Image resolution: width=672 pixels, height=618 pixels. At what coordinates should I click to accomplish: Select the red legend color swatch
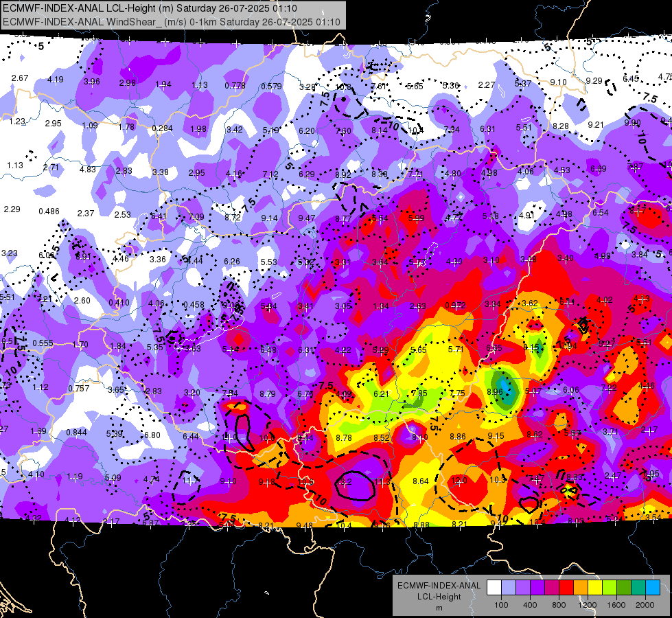point(566,588)
